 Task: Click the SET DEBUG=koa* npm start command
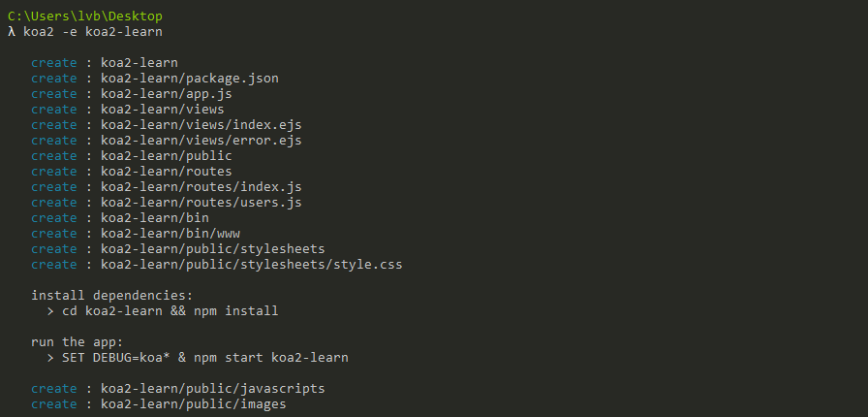click(205, 358)
